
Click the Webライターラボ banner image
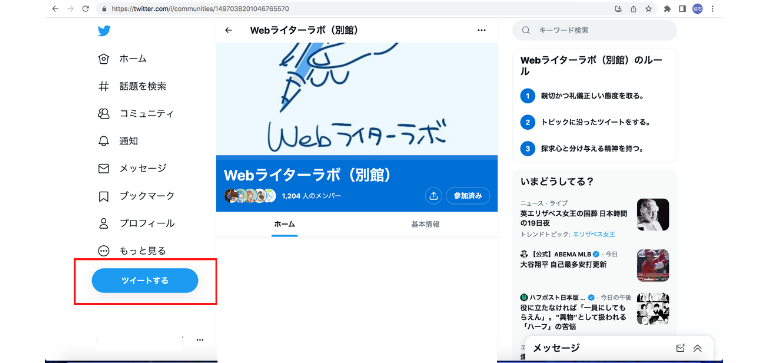pyautogui.click(x=357, y=99)
